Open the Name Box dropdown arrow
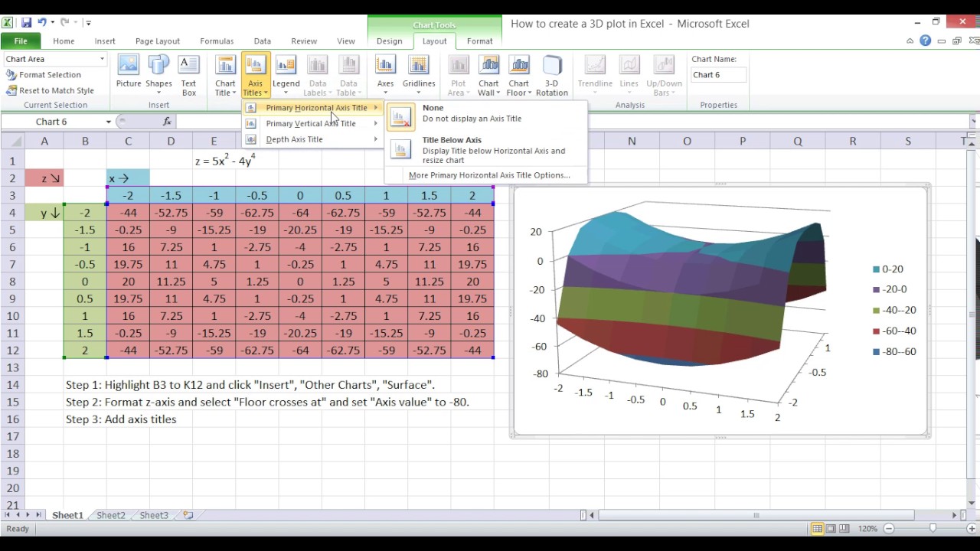This screenshot has height=551, width=980. tap(108, 122)
